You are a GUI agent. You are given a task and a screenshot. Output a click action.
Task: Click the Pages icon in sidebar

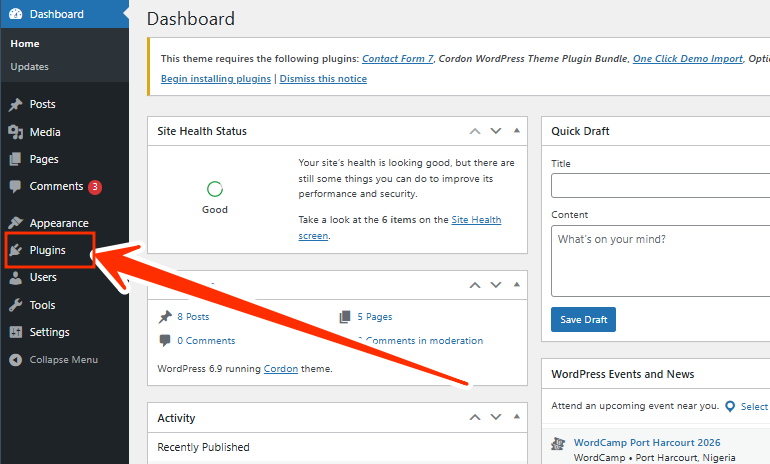coord(16,159)
